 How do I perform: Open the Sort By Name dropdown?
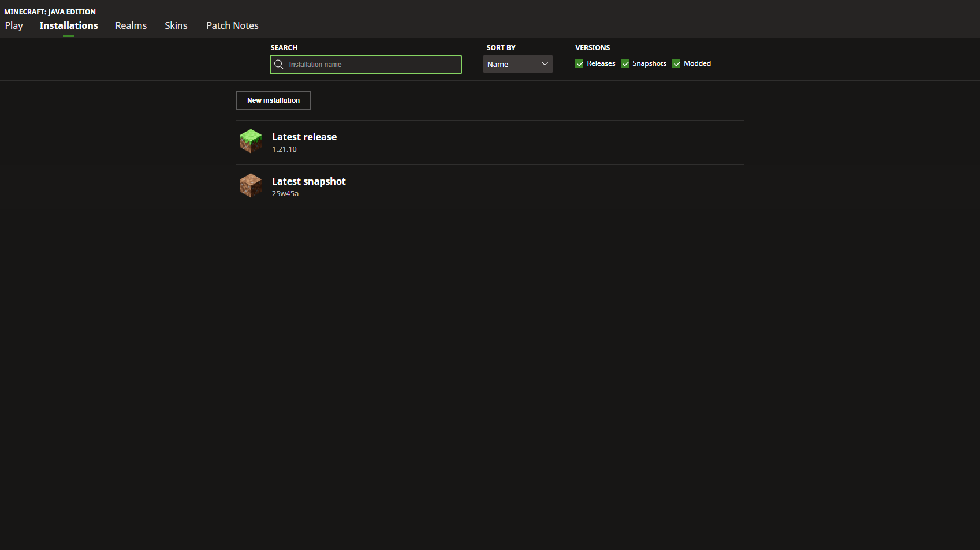(518, 64)
